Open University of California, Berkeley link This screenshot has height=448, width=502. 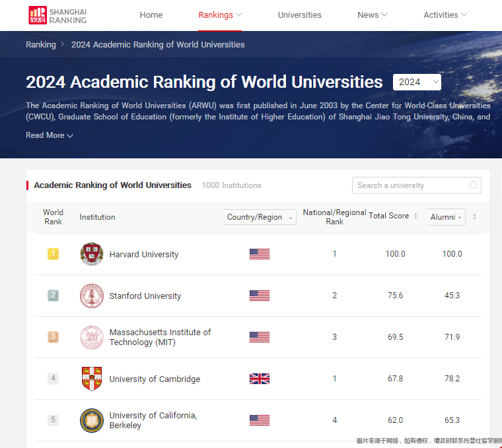coord(153,420)
